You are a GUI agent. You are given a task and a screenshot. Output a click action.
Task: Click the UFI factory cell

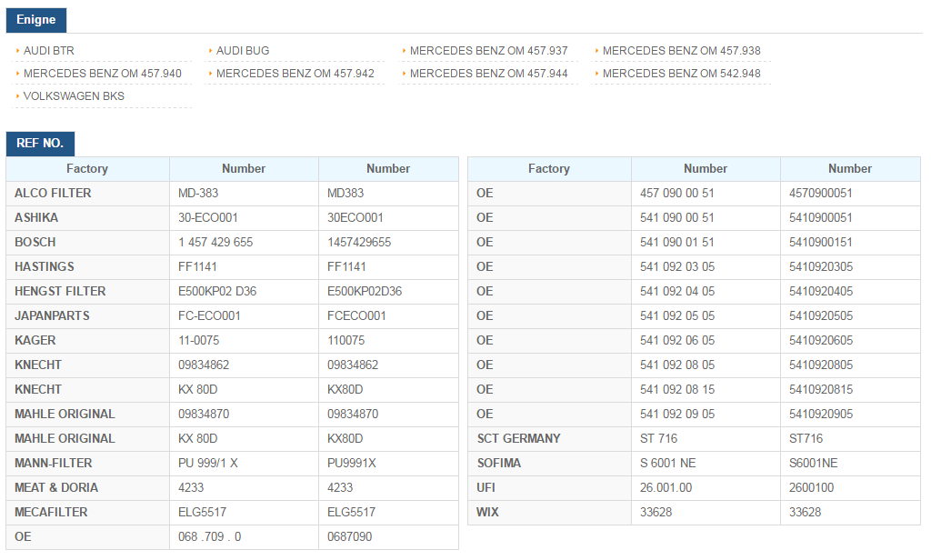pyautogui.click(x=550, y=488)
